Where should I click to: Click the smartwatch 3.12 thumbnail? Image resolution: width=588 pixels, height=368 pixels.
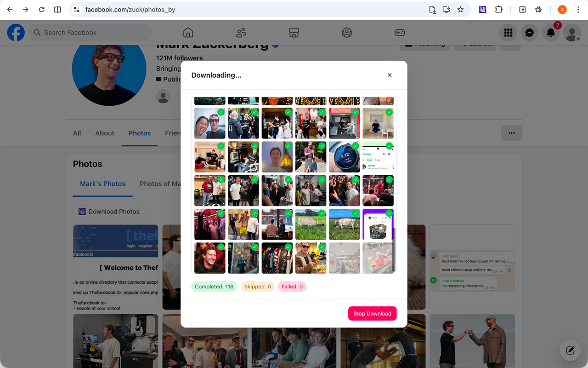[345, 157]
